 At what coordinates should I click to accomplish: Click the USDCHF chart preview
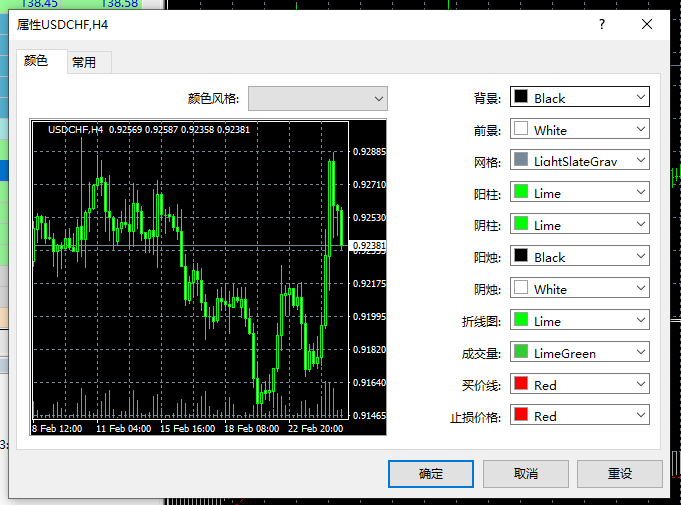[190, 270]
